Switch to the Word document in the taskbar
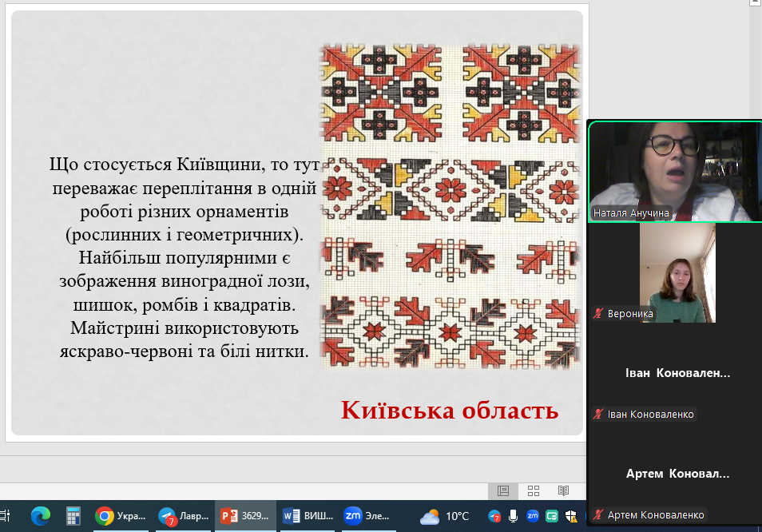The image size is (762, 532). point(306,516)
